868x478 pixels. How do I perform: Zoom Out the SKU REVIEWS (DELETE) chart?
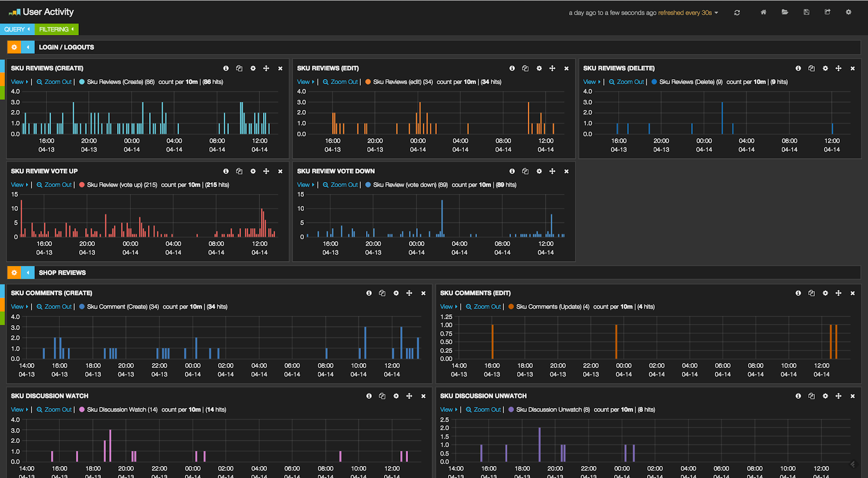[627, 82]
